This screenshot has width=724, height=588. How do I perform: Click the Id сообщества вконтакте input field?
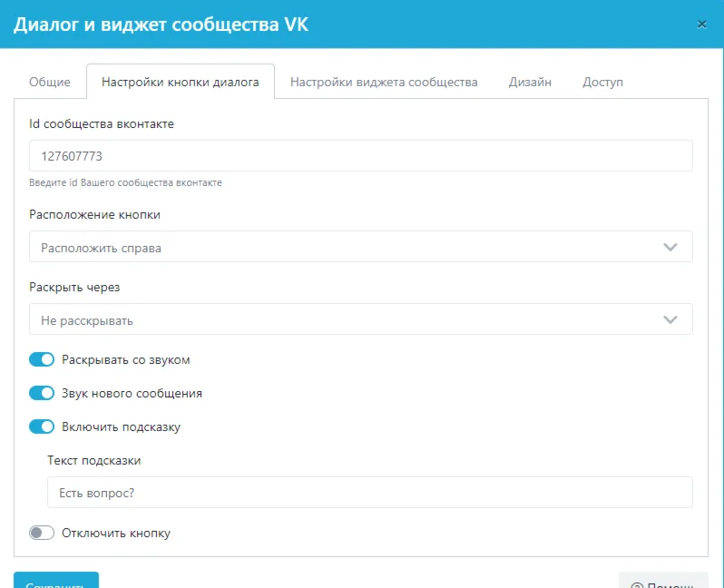[360, 156]
